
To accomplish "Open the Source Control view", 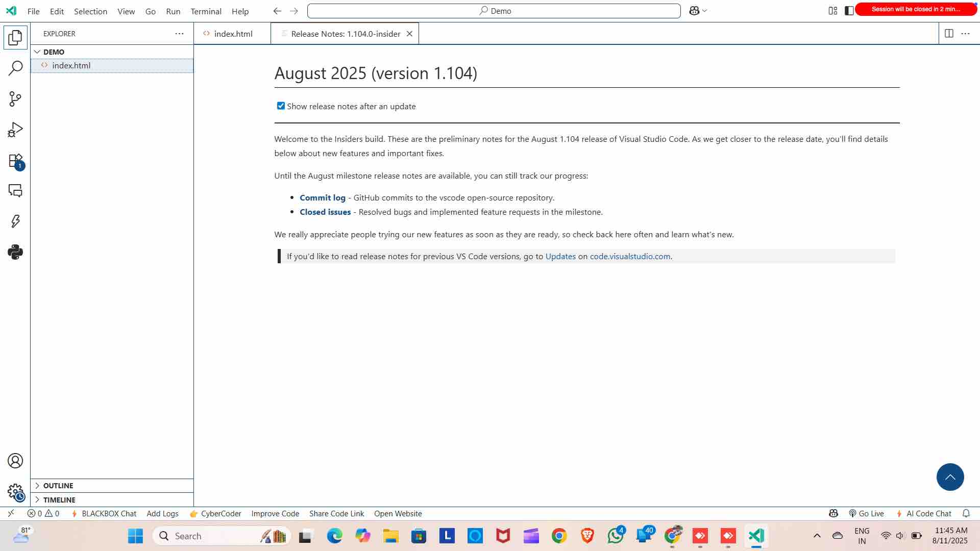I will (x=15, y=98).
